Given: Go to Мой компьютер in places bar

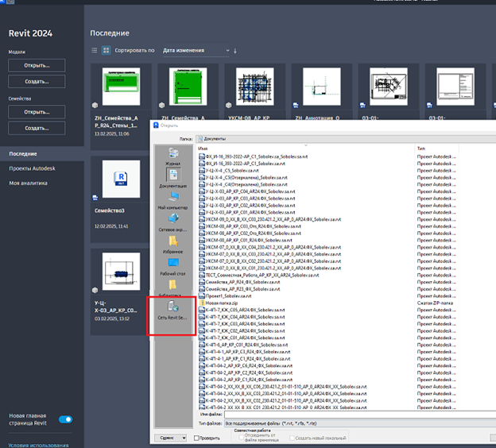Looking at the screenshot, I should pos(172,200).
